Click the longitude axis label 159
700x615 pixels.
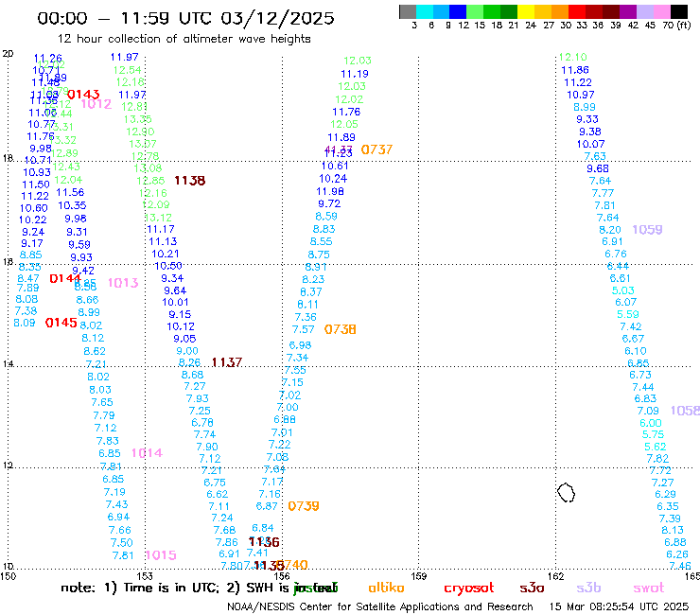(x=418, y=576)
